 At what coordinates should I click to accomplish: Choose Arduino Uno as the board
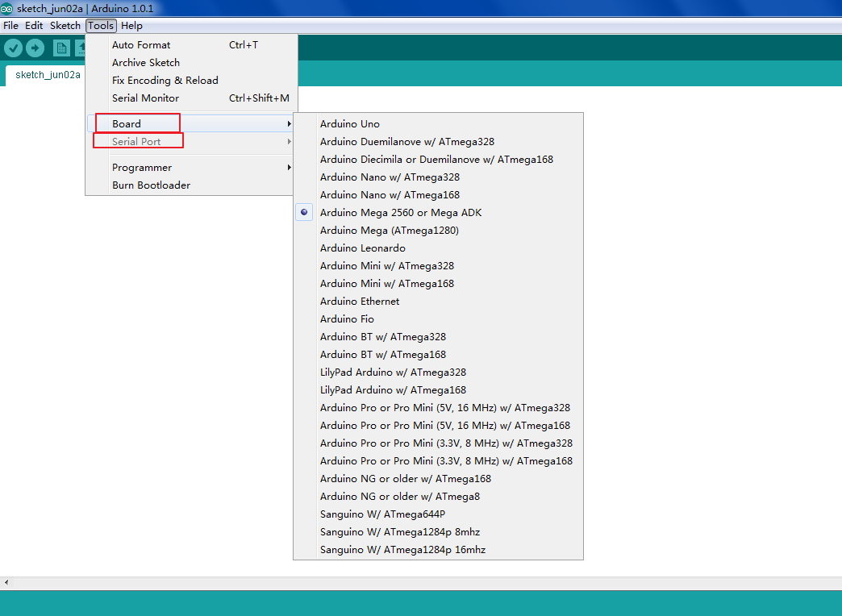tap(349, 124)
